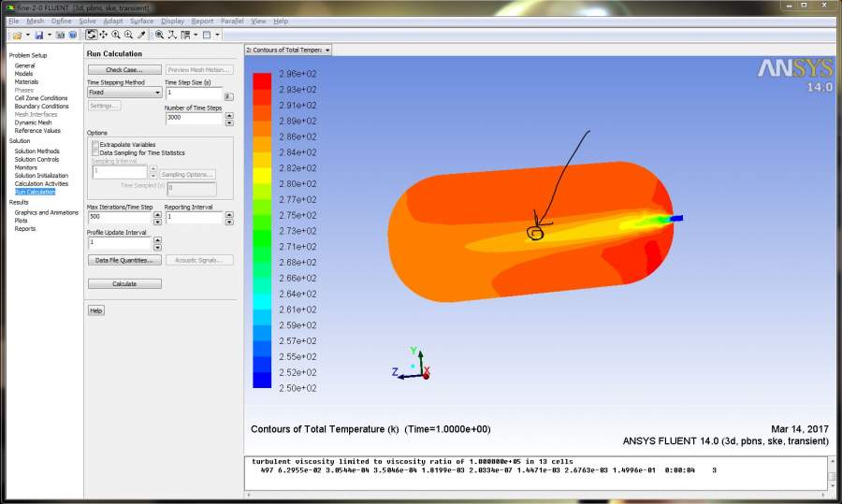Open the Report menu

click(x=202, y=21)
